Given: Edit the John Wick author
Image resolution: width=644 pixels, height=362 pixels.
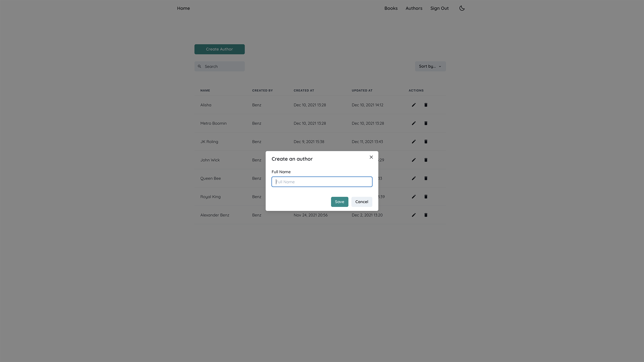Looking at the screenshot, I should (x=414, y=160).
